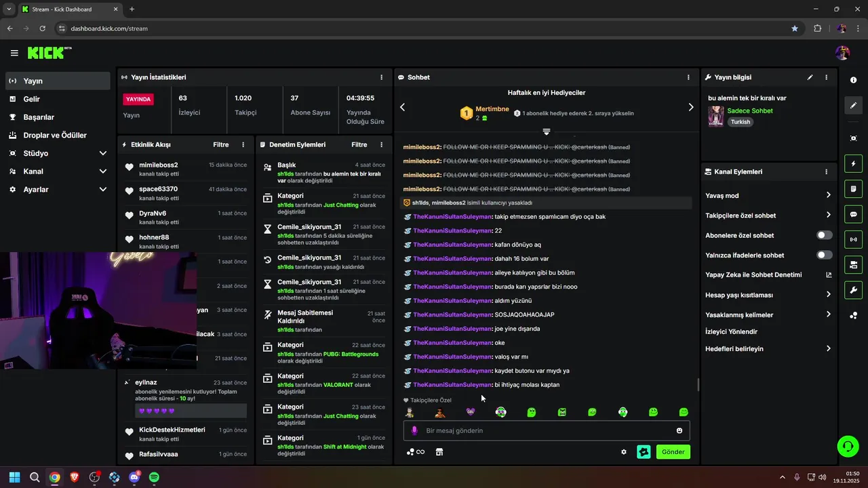This screenshot has width=868, height=488.
Task: Send the message with Gönder button
Action: [673, 452]
